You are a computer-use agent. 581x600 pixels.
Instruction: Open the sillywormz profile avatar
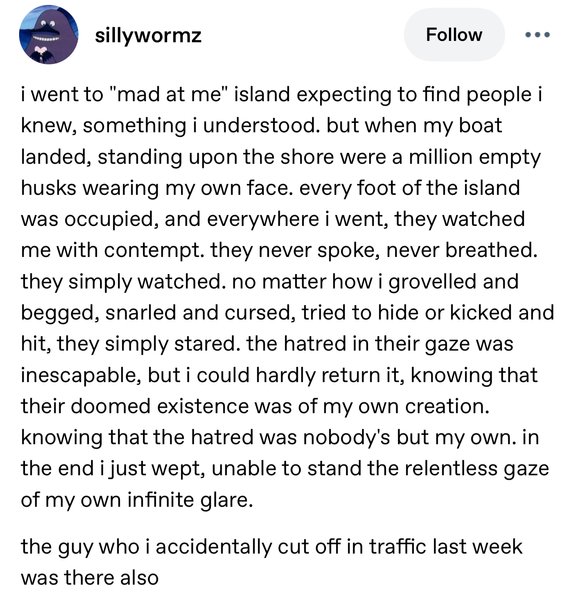49,35
